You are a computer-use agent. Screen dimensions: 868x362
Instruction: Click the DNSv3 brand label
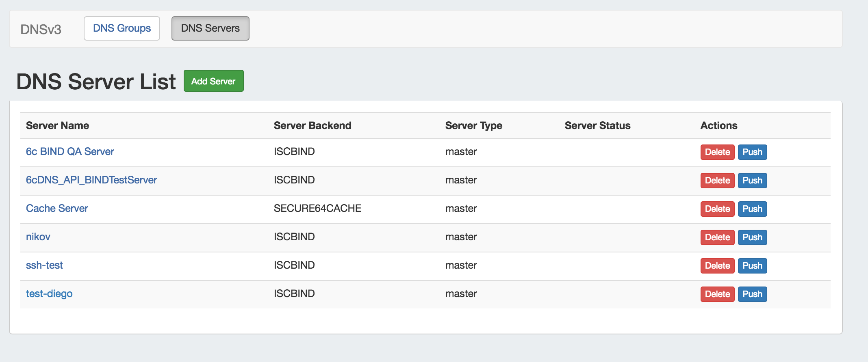[x=41, y=29]
